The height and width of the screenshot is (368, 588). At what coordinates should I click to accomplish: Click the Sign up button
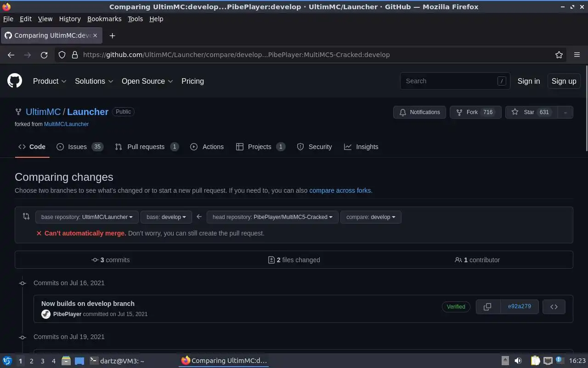tap(564, 81)
